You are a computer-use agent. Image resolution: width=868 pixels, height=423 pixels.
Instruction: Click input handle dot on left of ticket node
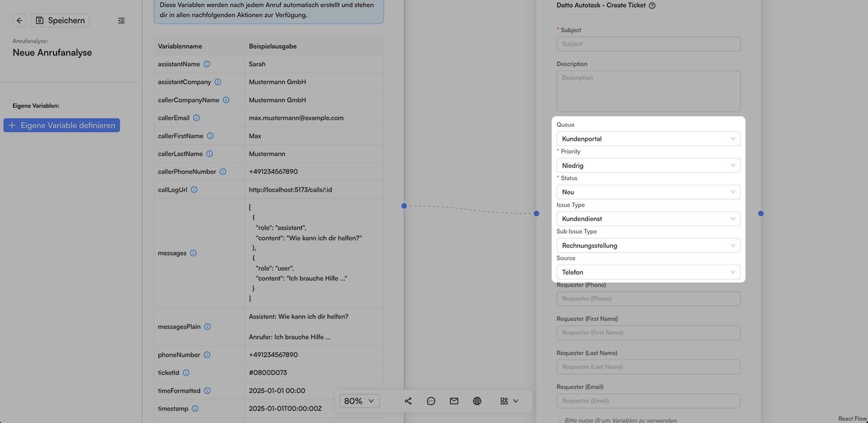(536, 214)
